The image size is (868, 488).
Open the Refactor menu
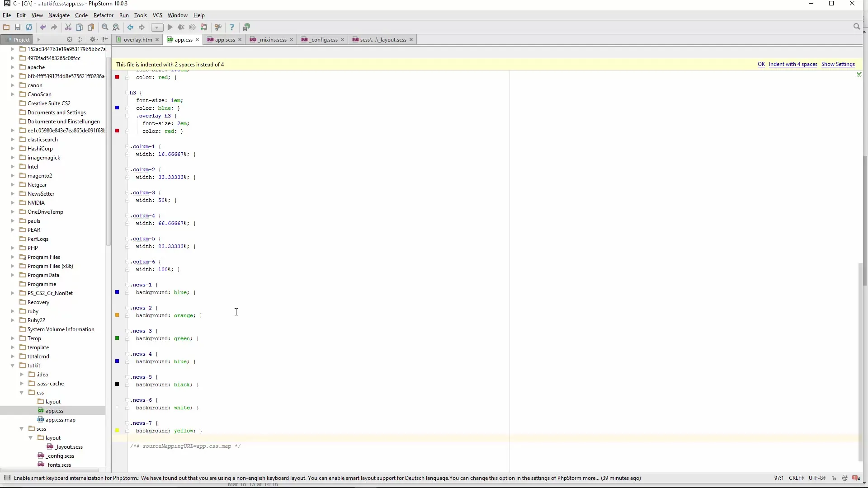coord(103,15)
